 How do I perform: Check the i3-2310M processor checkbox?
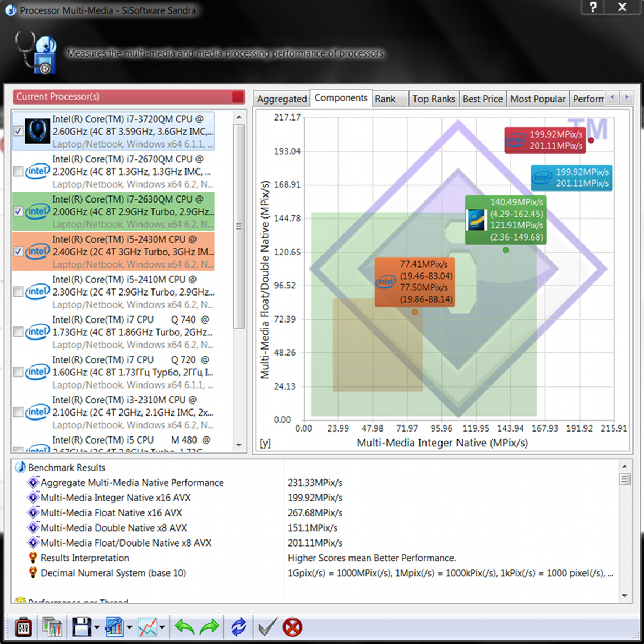click(18, 412)
